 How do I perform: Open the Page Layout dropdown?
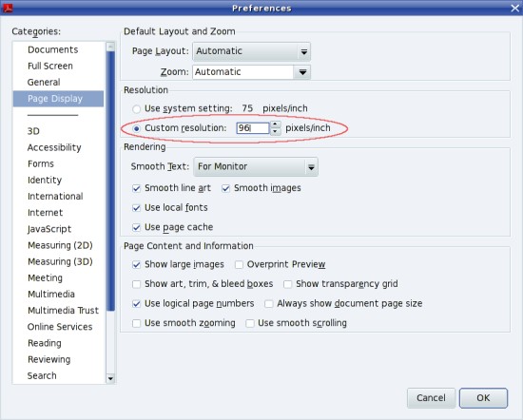[251, 51]
